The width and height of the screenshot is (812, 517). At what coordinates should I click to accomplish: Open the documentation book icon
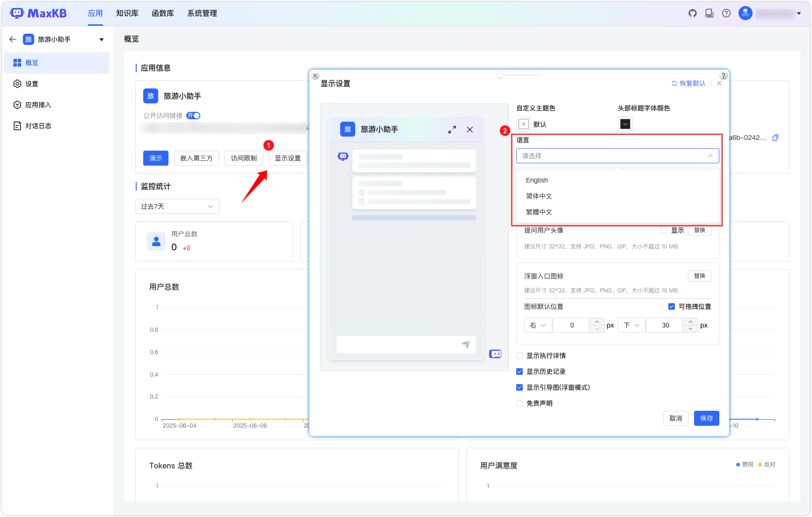pyautogui.click(x=710, y=13)
